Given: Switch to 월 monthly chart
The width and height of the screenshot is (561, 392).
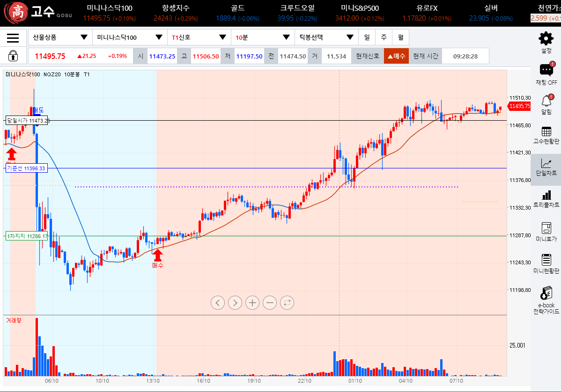Looking at the screenshot, I should [x=401, y=37].
